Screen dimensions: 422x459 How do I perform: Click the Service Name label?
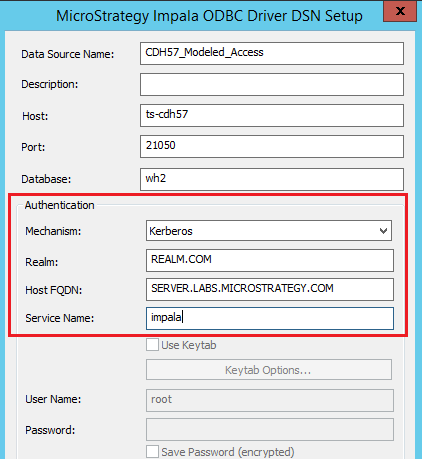pos(60,318)
